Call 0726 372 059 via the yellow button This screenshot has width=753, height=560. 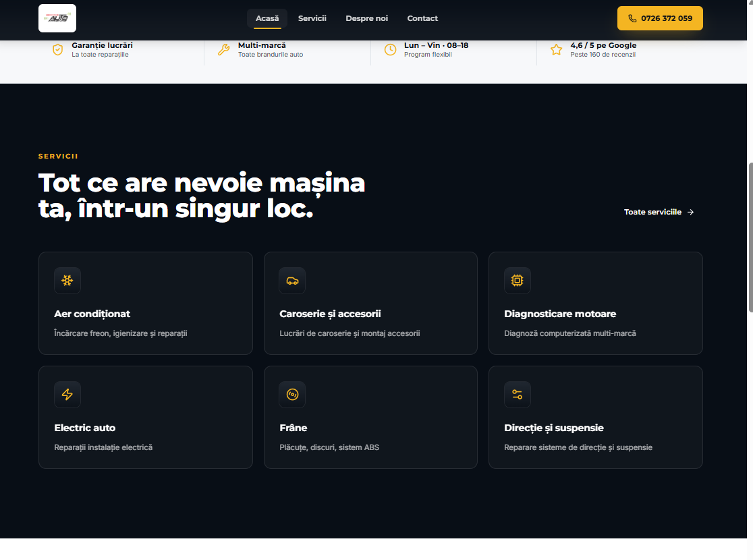click(660, 18)
